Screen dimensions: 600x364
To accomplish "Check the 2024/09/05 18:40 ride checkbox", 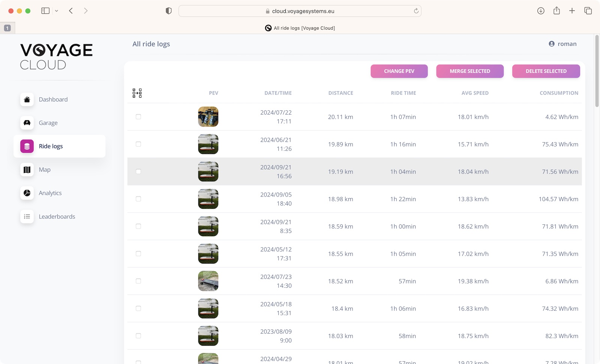I will click(x=138, y=199).
